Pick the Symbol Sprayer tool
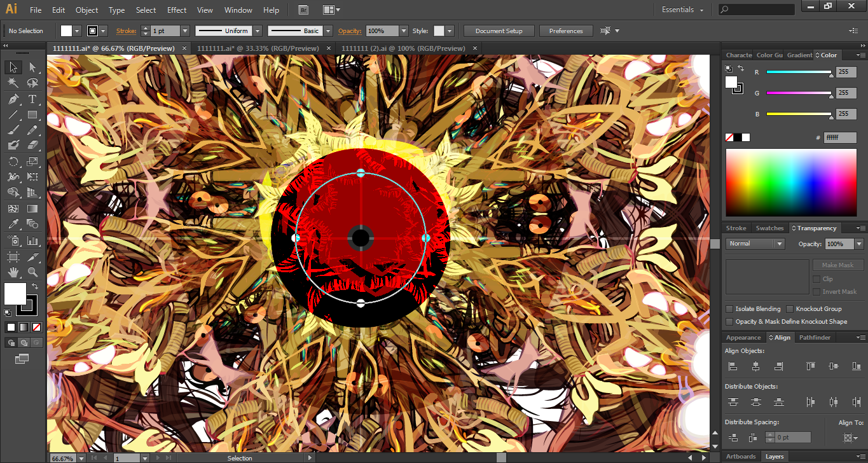This screenshot has height=463, width=868. pos(13,241)
